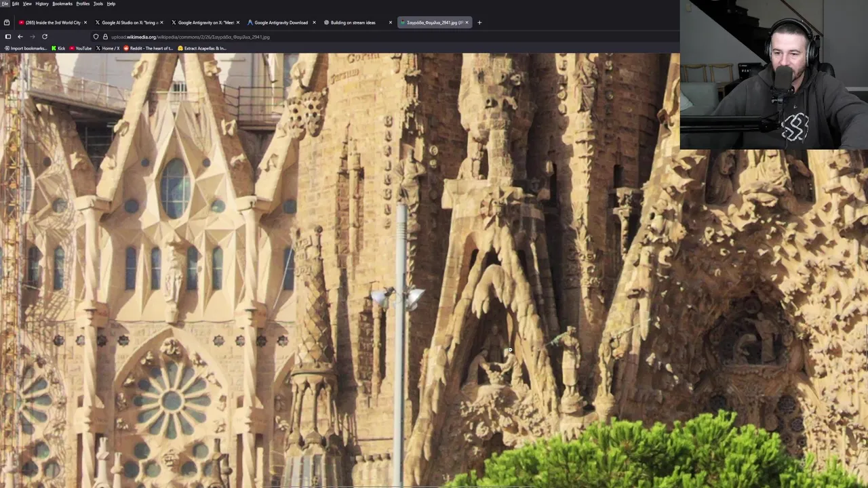Open Firefox View icon left of tabs

click(7, 22)
